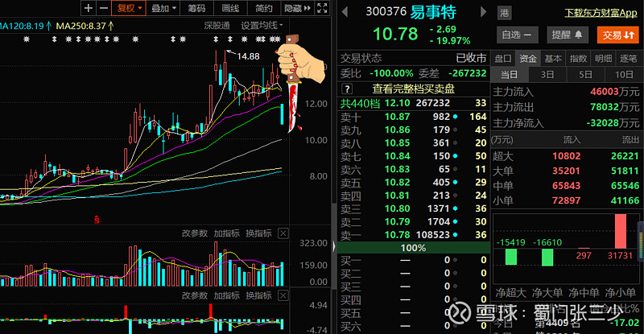Viewport: 644px width, 334px height.
Task: Open 下载东方财富App link
Action: pos(601,13)
